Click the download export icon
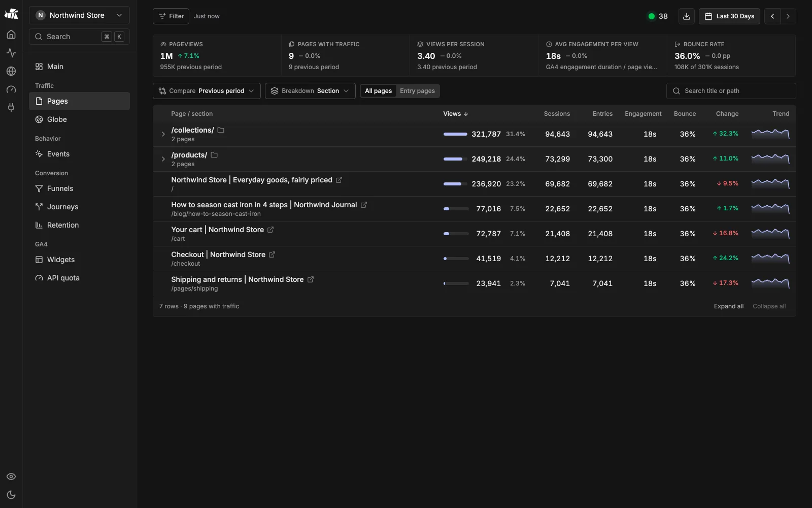Viewport: 812px width, 508px height. pyautogui.click(x=687, y=16)
